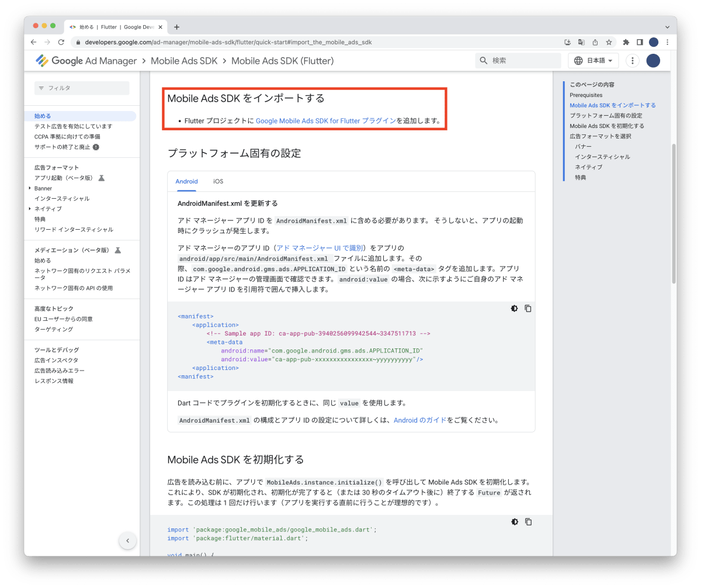The image size is (701, 588).
Task: Open Mobile Ads SDK (Flutter) breadcrumb
Action: (282, 61)
